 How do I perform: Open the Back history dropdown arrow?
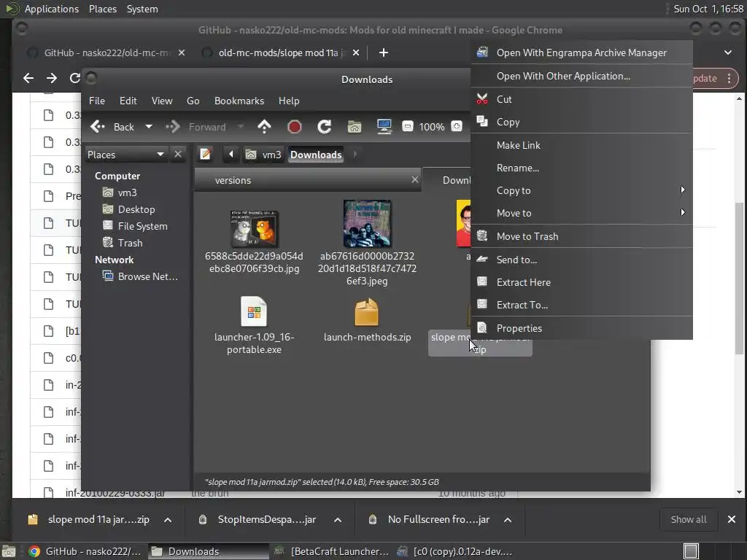pos(149,127)
